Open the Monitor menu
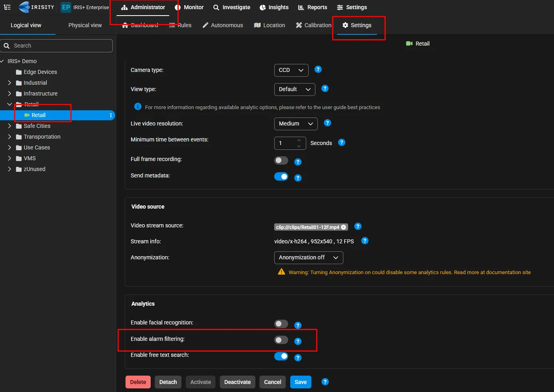 pyautogui.click(x=189, y=7)
